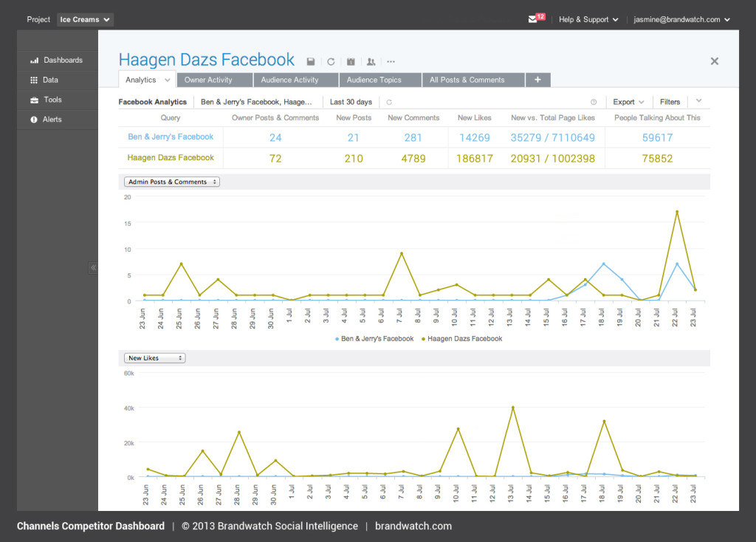The image size is (756, 542).
Task: Toggle Ben & Jerry's Facebook legend entry
Action: click(374, 339)
